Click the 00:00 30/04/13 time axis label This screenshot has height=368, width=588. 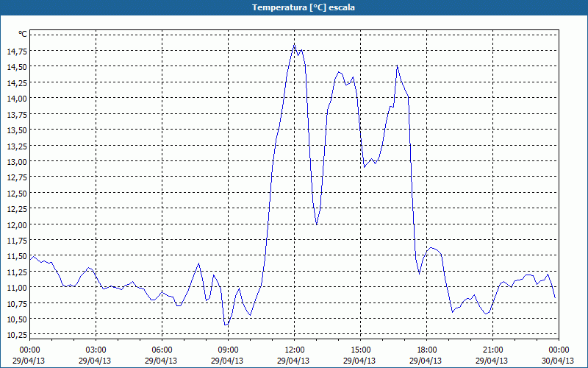558,355
